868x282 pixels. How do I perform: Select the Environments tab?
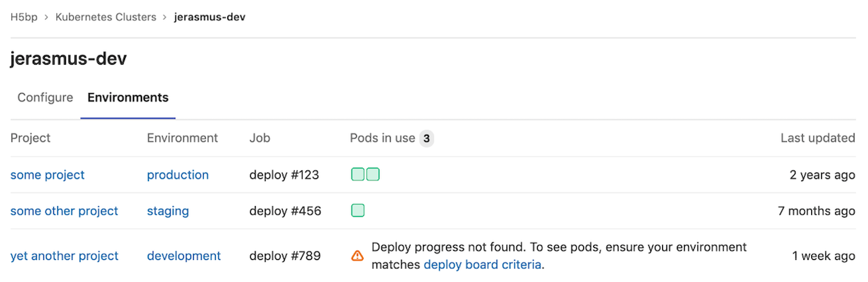128,97
